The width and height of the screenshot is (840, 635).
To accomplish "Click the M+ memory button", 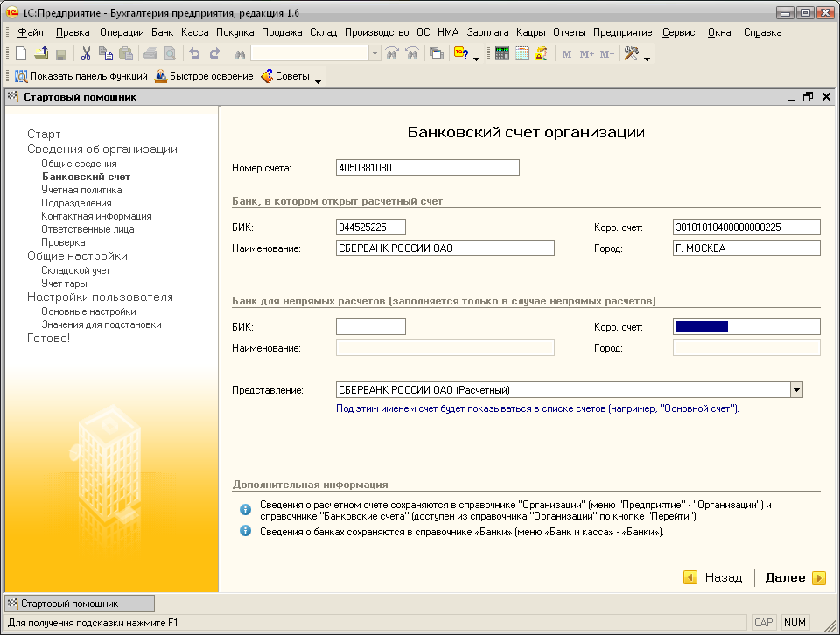I will point(586,54).
